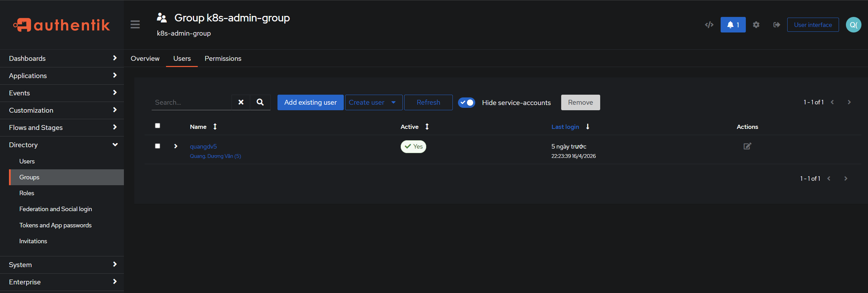
Task: Switch to the Permissions tab
Action: click(x=223, y=58)
